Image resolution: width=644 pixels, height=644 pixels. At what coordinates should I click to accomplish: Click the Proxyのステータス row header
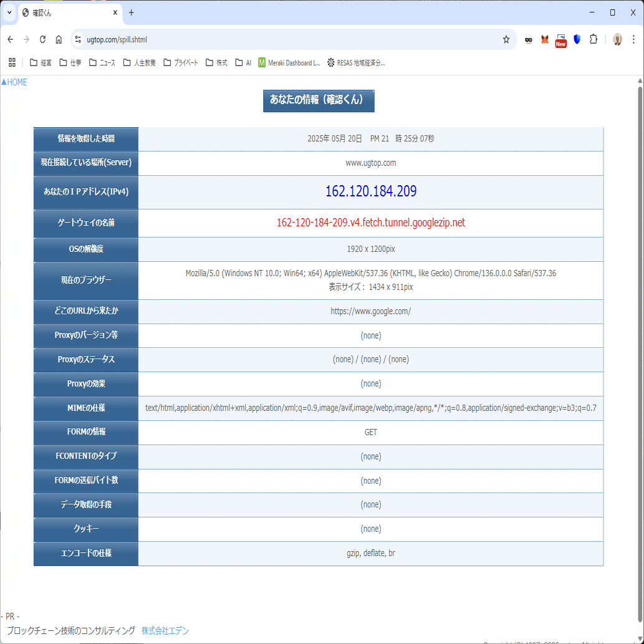[86, 359]
